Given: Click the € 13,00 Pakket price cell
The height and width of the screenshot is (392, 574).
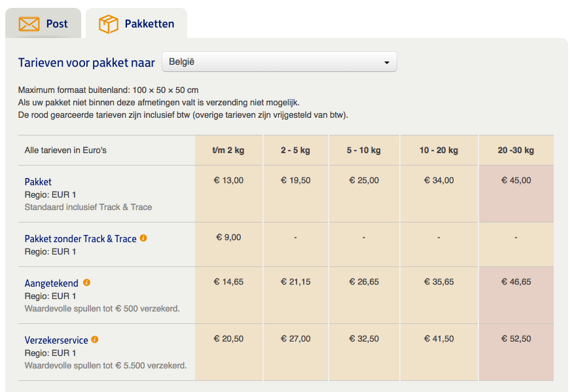Looking at the screenshot, I should [228, 194].
